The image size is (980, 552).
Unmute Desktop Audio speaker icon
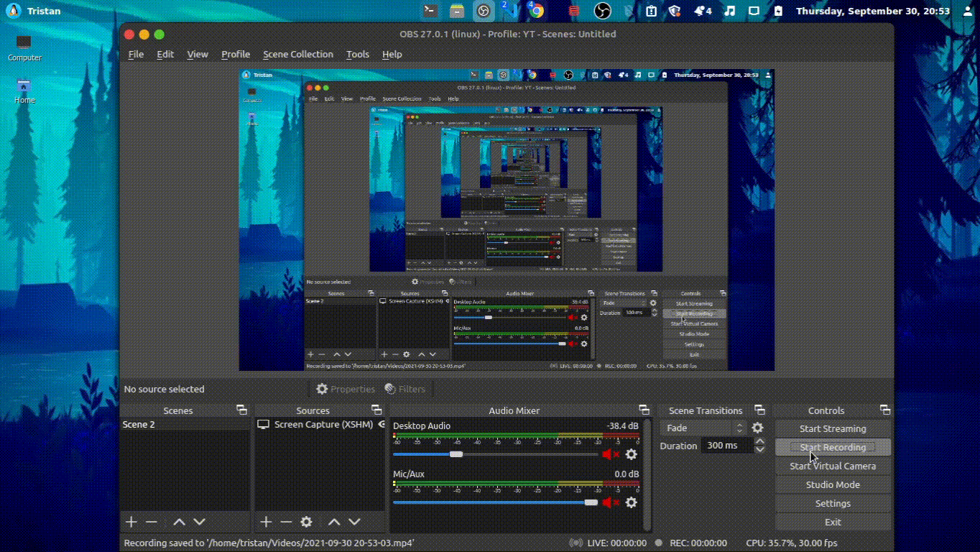pos(611,454)
